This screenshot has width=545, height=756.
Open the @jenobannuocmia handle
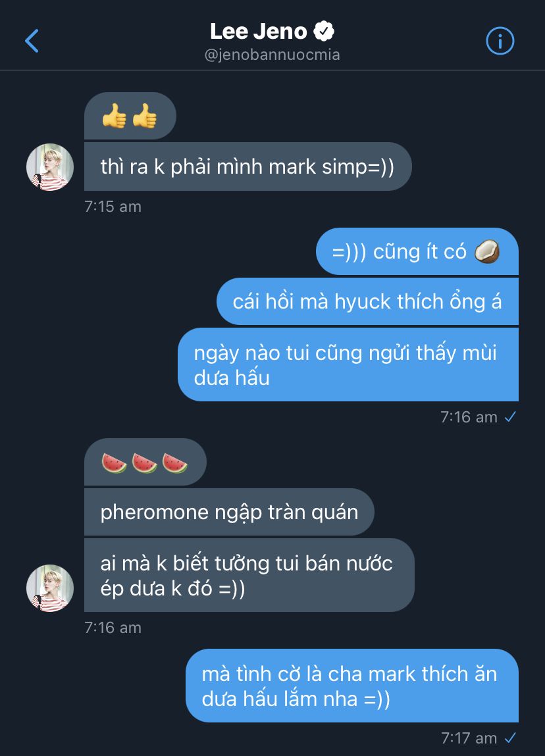point(272,55)
